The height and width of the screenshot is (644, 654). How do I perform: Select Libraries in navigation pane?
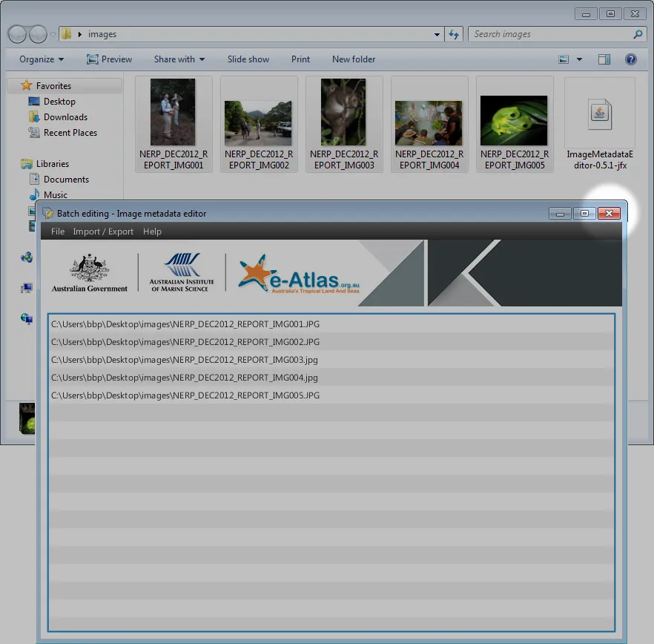pyautogui.click(x=52, y=164)
